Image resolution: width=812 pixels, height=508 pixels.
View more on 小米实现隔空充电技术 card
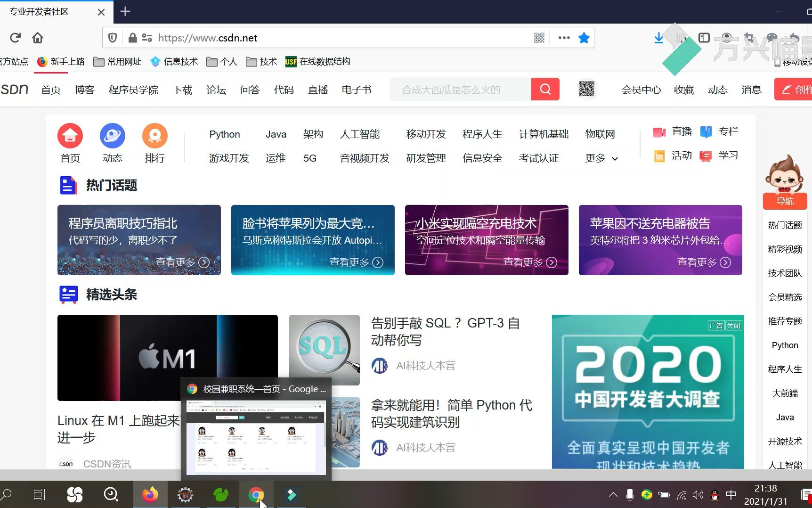530,262
